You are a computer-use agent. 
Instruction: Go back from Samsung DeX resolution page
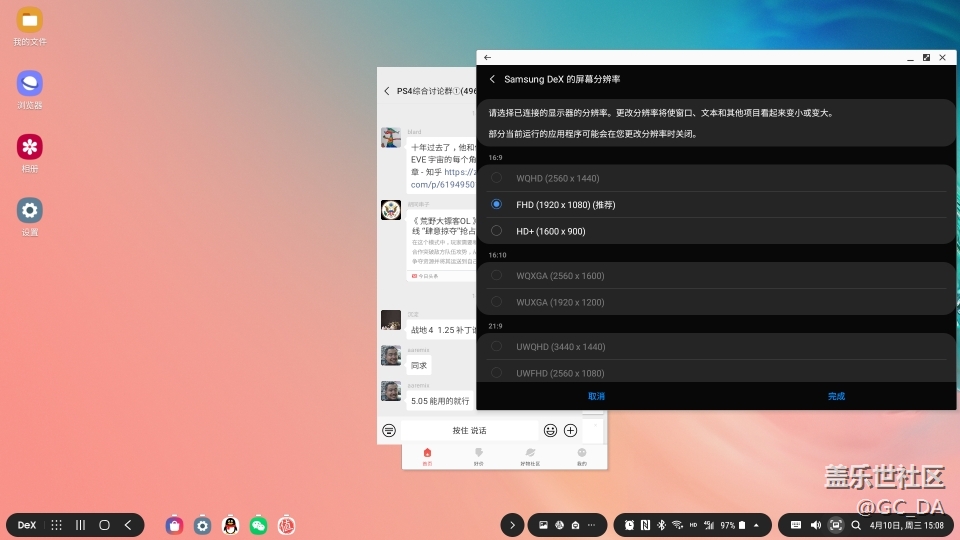pyautogui.click(x=492, y=79)
